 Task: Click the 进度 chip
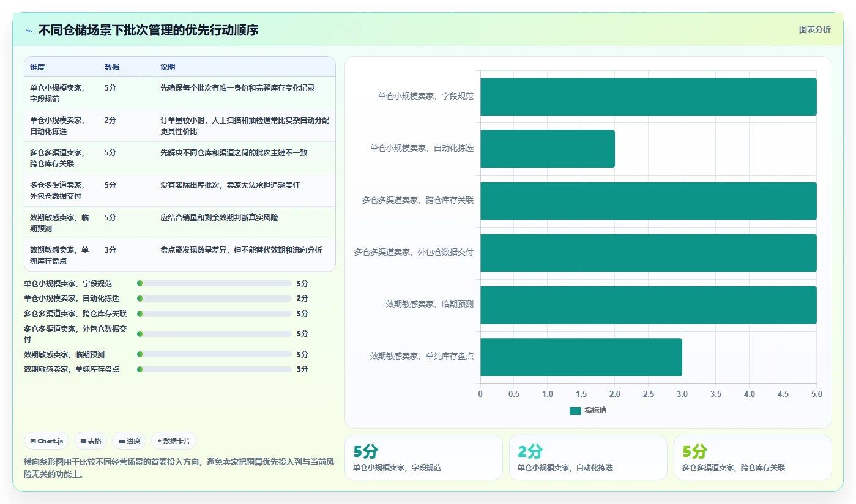pyautogui.click(x=129, y=441)
